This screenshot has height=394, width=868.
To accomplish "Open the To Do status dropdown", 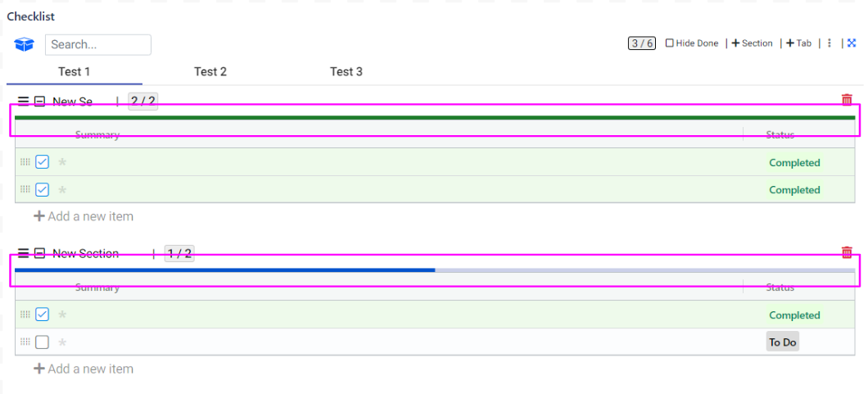I will [x=782, y=342].
